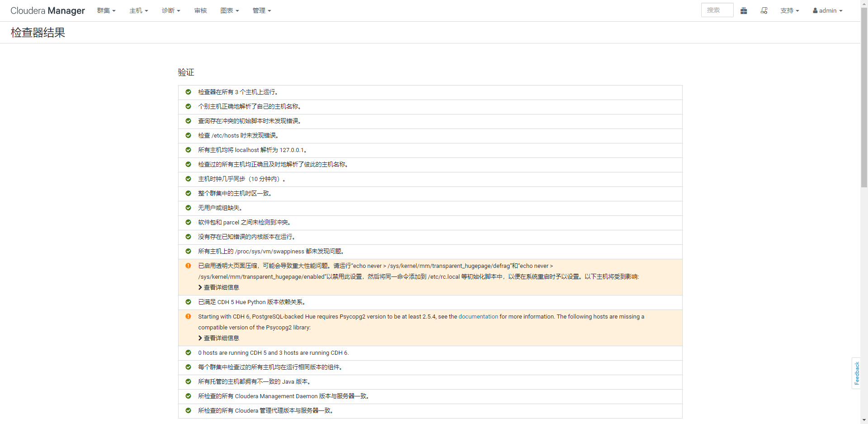Click green check icon beside /etc/hosts check
This screenshot has width=868, height=424.
(x=188, y=135)
